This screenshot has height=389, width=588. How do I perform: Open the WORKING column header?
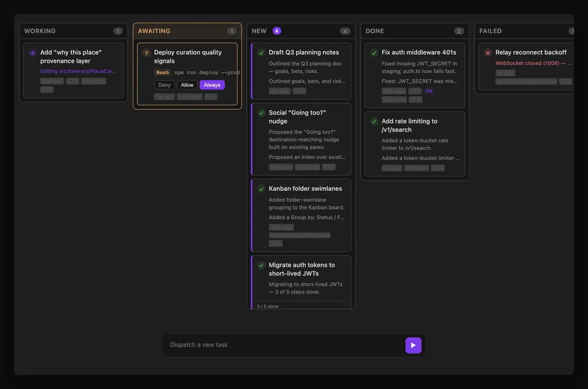(73, 31)
